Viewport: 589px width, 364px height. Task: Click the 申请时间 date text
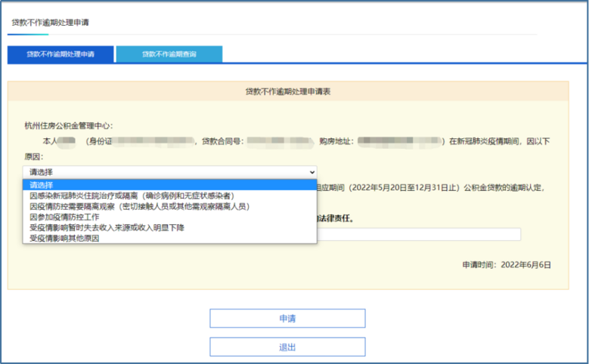[507, 266]
